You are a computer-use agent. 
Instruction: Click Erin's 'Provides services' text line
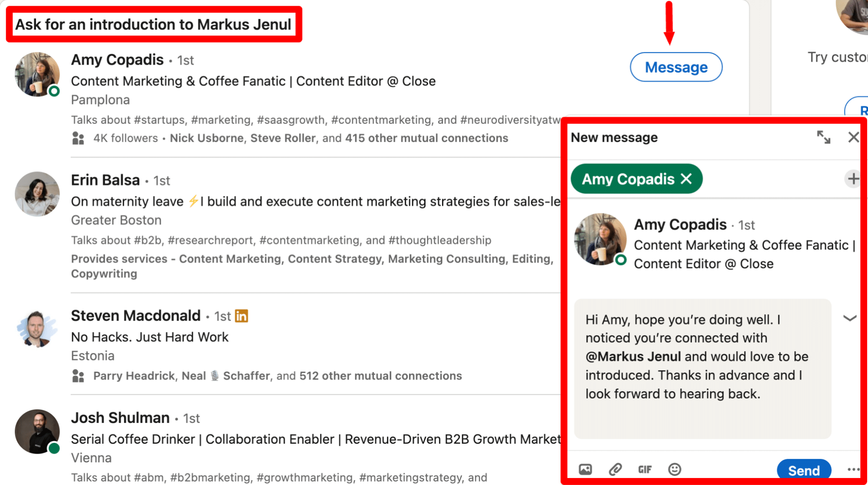312,266
